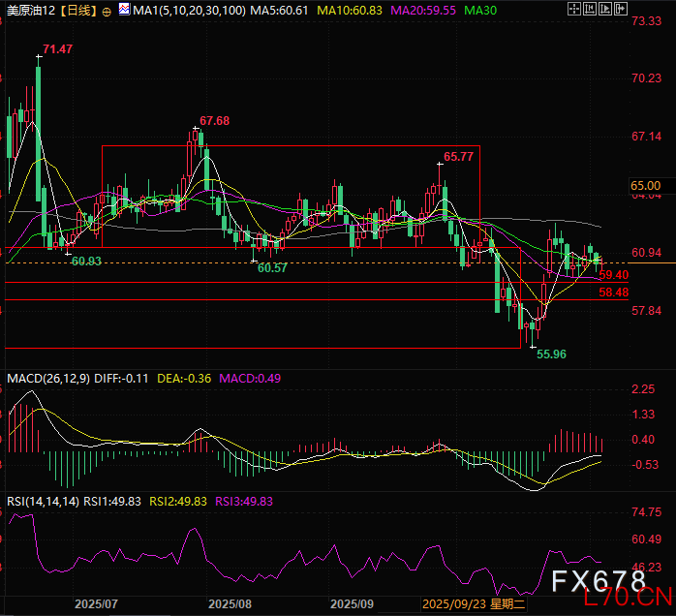Select the 65.77 high price annotation

[459, 156]
